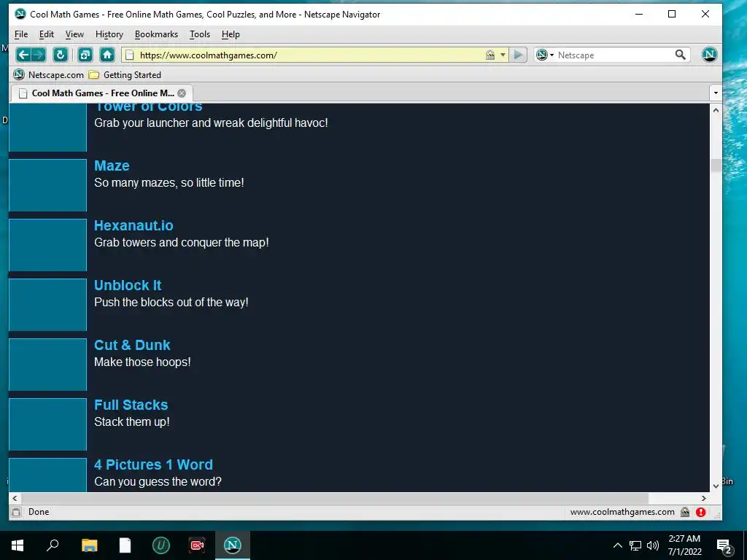Click the Hexanaut.io game thumbnail
Image resolution: width=747 pixels, height=560 pixels.
(x=47, y=245)
